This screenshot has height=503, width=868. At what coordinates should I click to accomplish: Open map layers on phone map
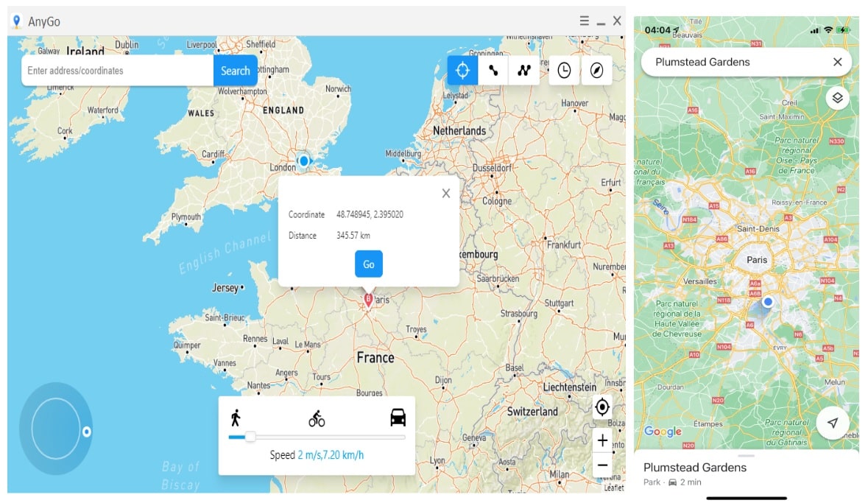point(837,97)
